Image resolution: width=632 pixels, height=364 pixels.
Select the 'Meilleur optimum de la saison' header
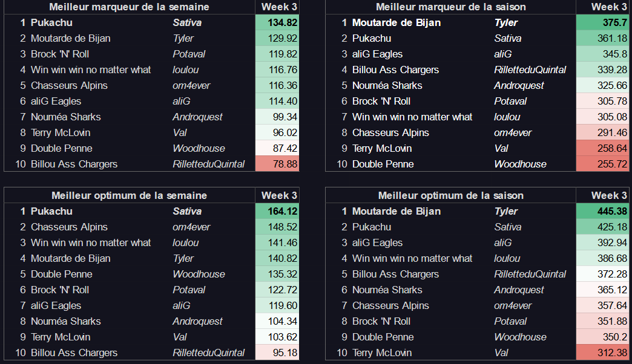click(x=450, y=195)
